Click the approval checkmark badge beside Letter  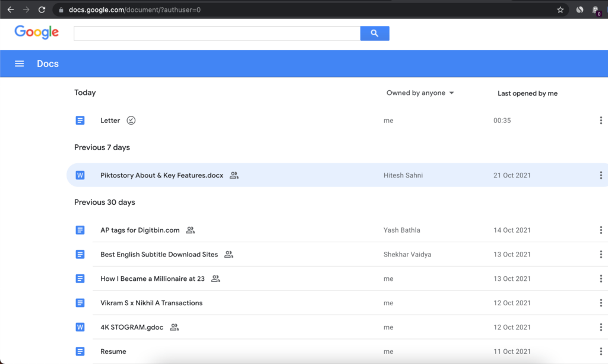(131, 120)
